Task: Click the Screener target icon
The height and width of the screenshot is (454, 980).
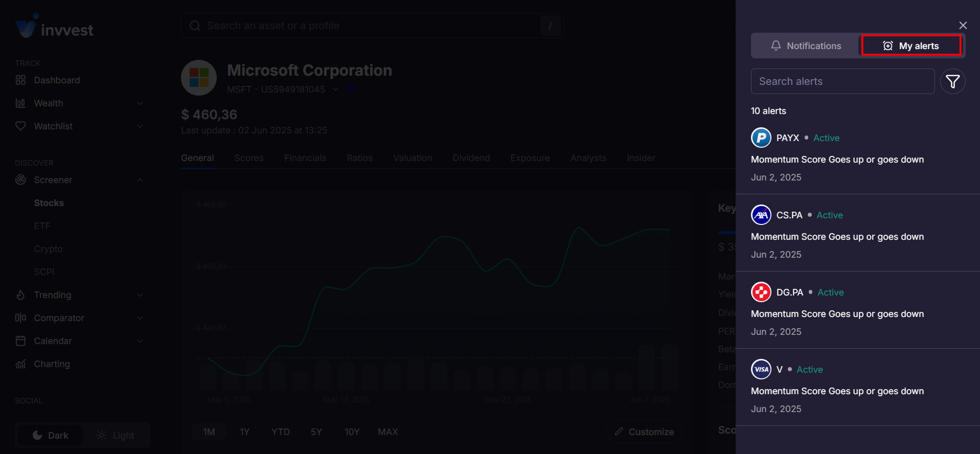Action: (x=20, y=180)
